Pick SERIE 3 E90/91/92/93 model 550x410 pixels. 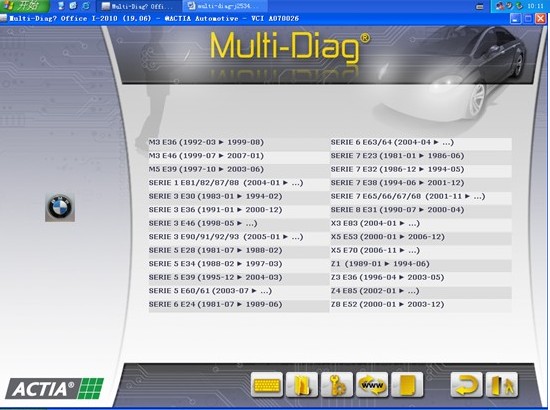[x=238, y=237]
